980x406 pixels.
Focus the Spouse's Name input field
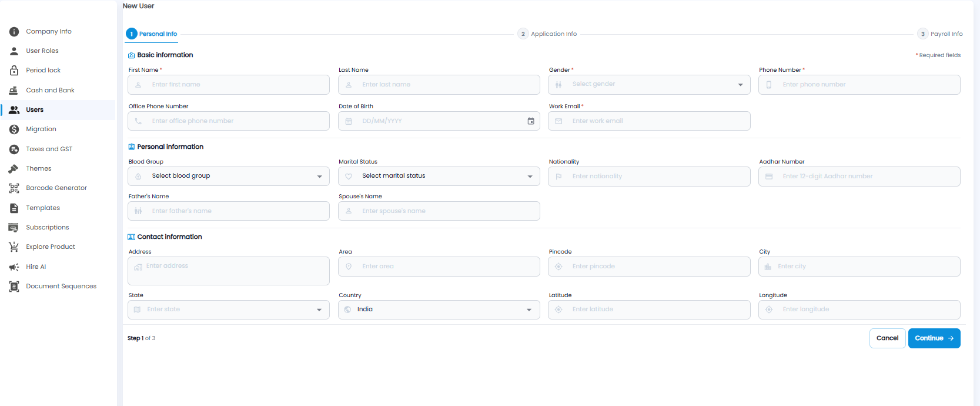point(439,211)
